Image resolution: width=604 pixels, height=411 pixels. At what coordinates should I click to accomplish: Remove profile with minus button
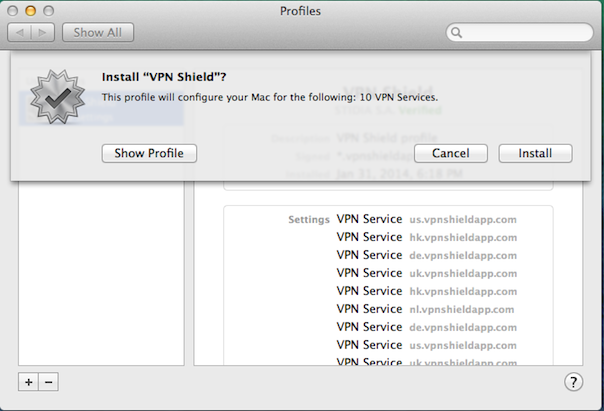coord(49,382)
